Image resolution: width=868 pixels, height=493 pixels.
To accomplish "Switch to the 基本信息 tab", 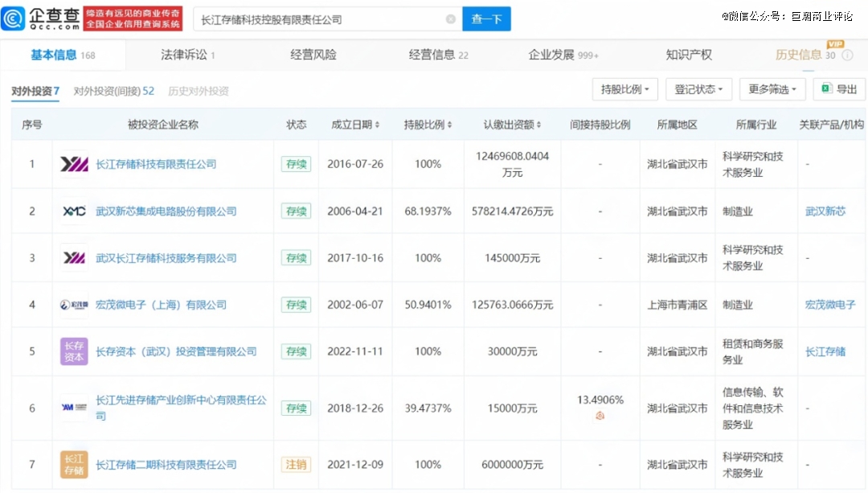I will pos(62,55).
